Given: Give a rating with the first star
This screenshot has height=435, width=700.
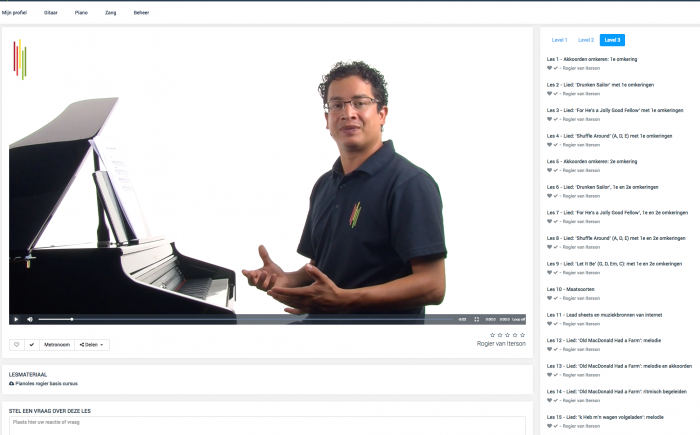Looking at the screenshot, I should pyautogui.click(x=492, y=335).
